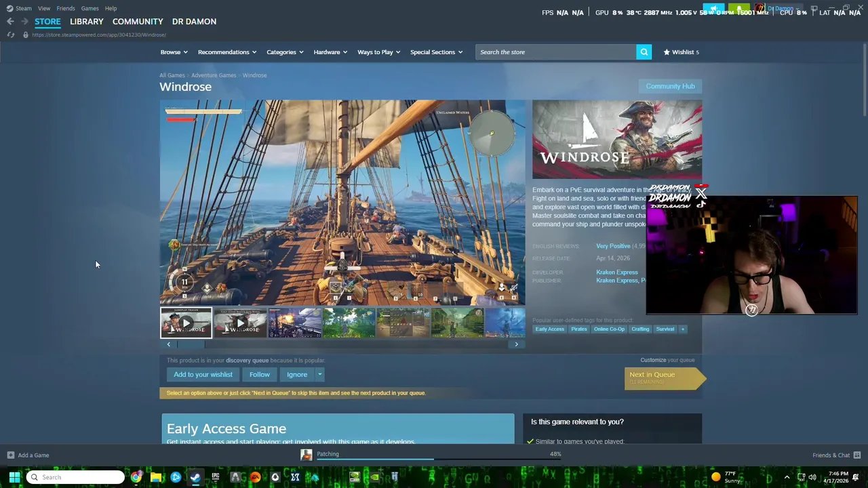The width and height of the screenshot is (868, 488).
Task: Ignore this product
Action: pos(297,374)
